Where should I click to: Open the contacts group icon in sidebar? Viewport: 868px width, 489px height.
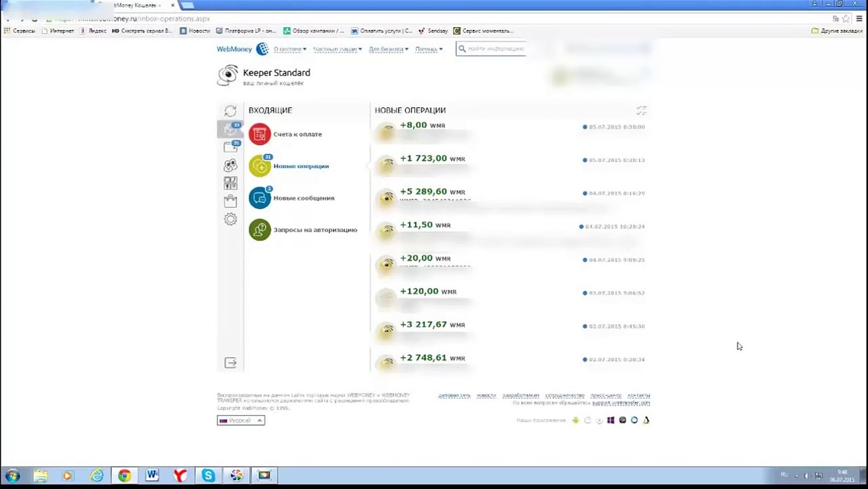point(230,165)
